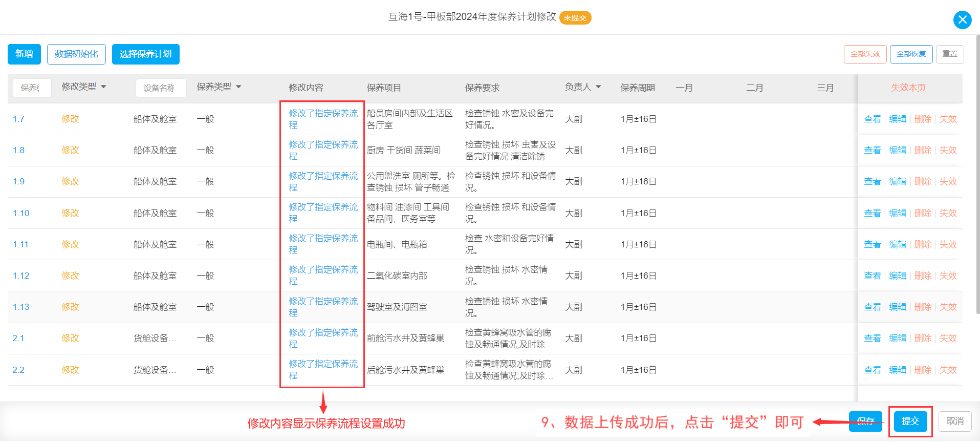Viewport: 980px width, 443px height.
Task: Click 编辑 for row 1.10
Action: 898,213
